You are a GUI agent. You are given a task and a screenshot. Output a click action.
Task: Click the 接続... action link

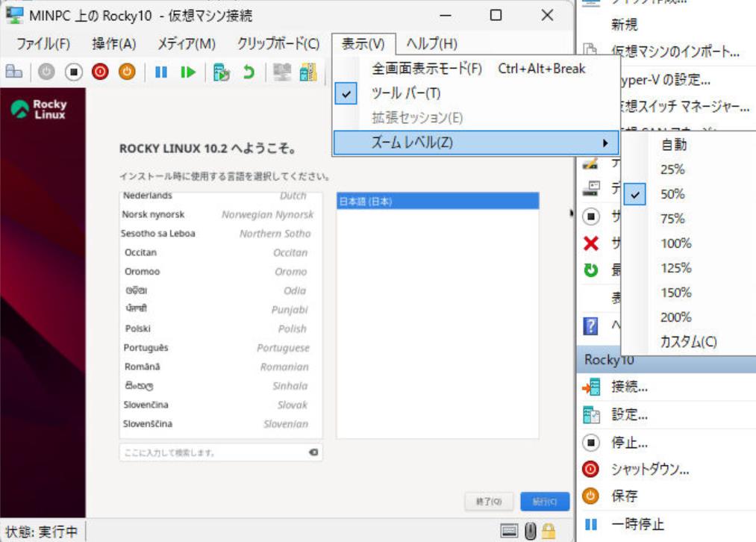coord(629,387)
